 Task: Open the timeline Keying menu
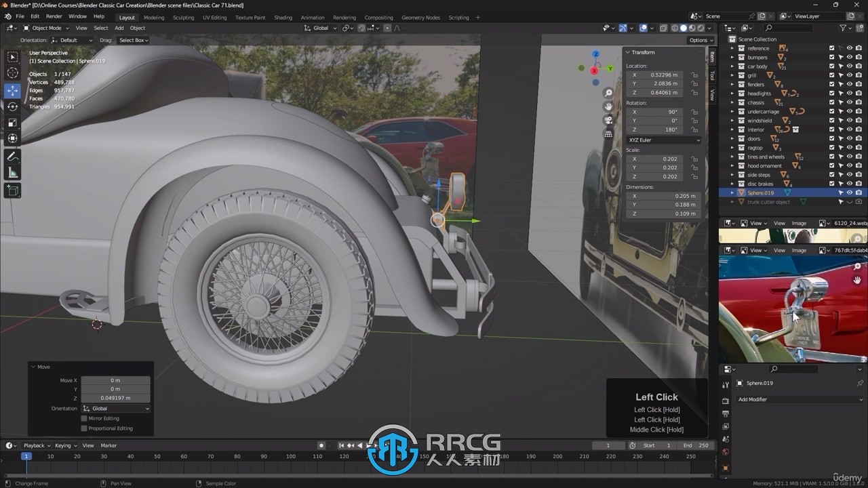pos(65,445)
